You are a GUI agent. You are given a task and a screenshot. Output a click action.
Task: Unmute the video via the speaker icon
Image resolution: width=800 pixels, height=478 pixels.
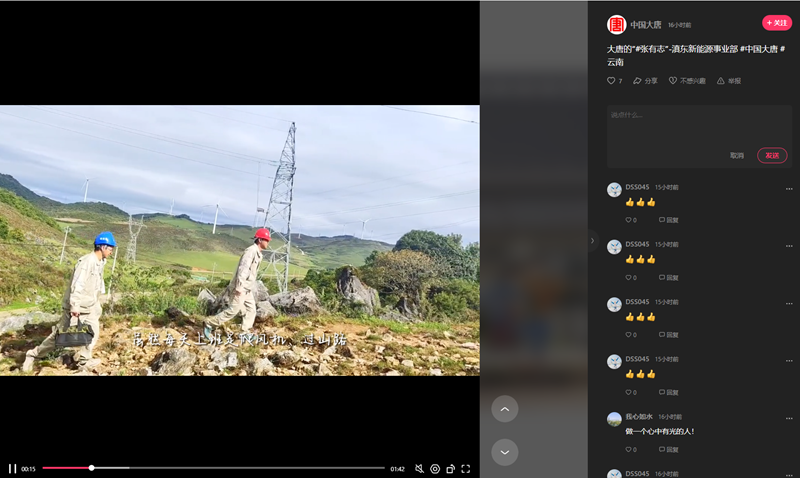click(x=420, y=468)
